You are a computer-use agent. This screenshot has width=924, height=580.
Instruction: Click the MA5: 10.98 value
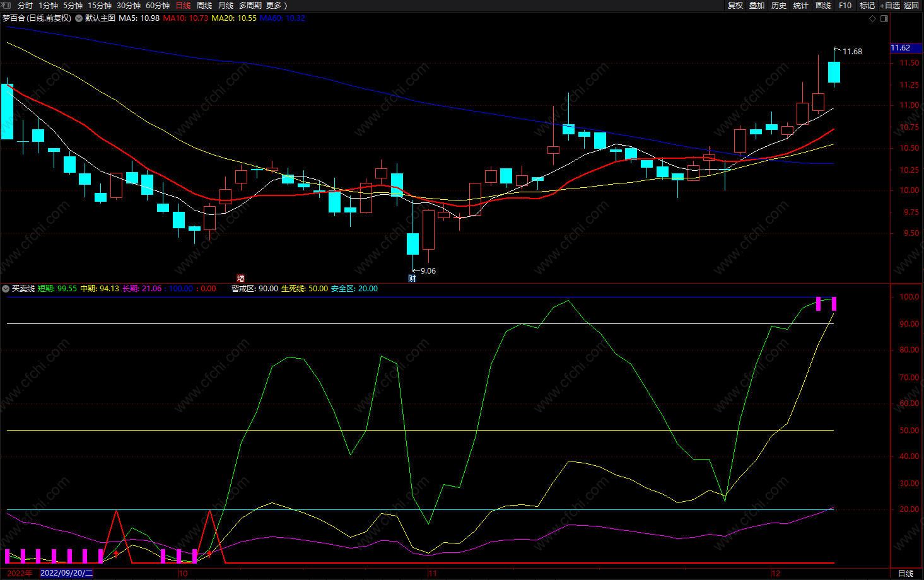(139, 18)
